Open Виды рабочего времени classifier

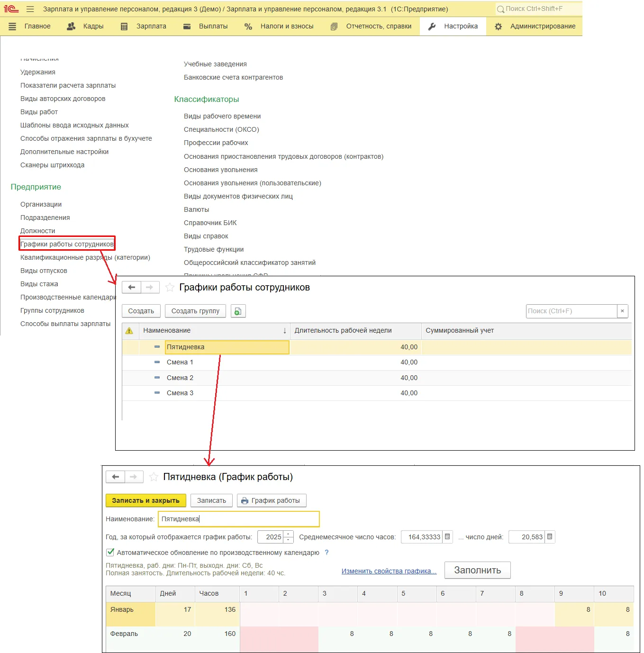coord(222,116)
